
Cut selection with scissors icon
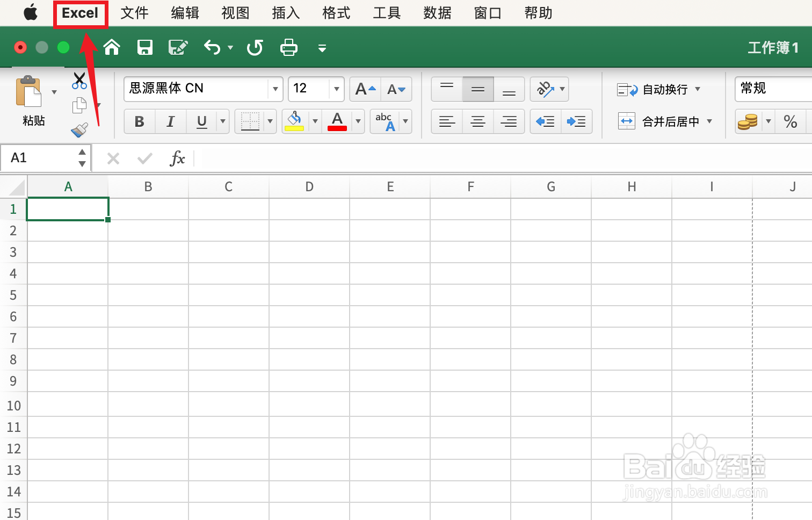(x=79, y=81)
